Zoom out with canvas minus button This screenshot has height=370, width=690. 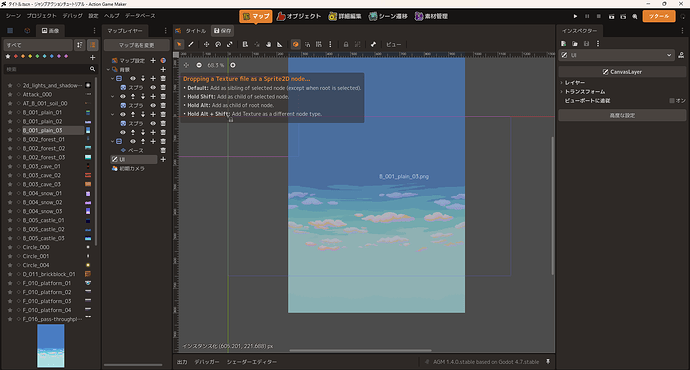point(199,65)
